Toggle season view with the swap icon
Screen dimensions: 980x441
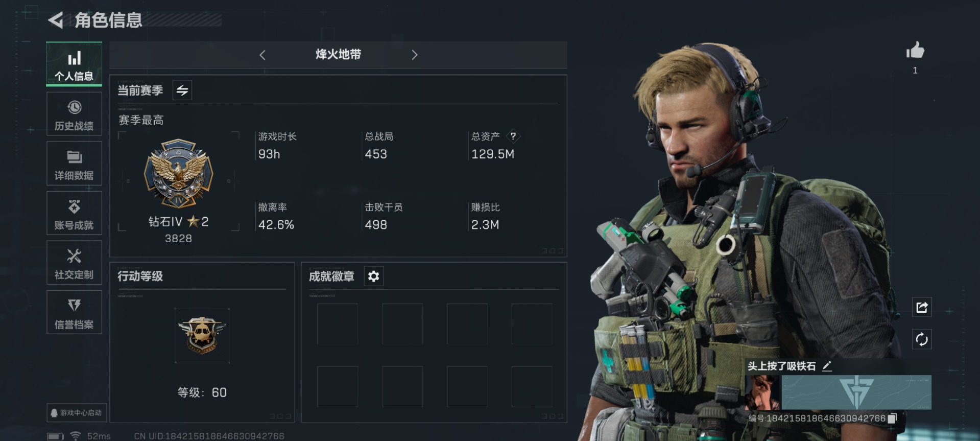(182, 90)
